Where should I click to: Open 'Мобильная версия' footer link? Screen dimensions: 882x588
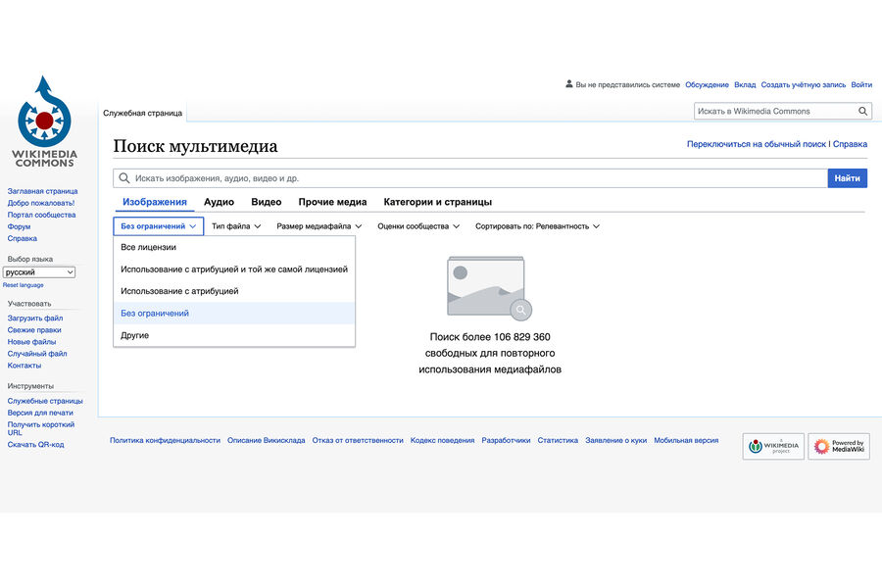coord(686,441)
